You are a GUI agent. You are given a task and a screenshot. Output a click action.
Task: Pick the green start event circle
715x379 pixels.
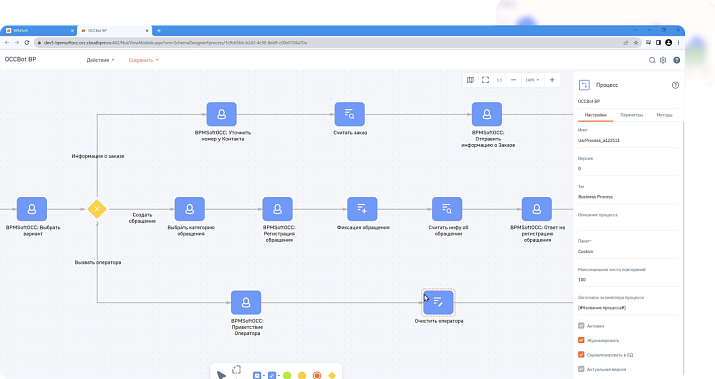[x=287, y=375]
